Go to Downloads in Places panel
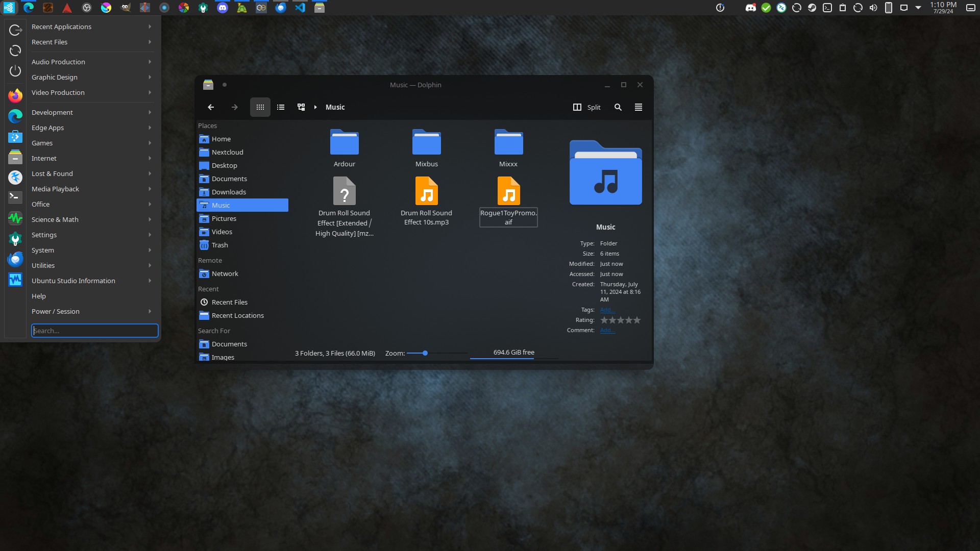Image resolution: width=980 pixels, height=551 pixels. tap(229, 192)
